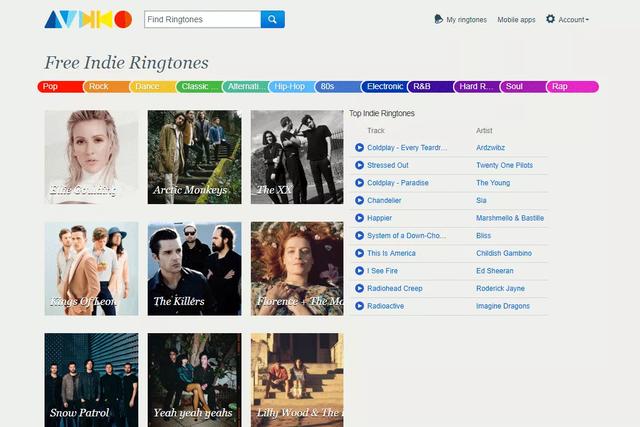Play the Stressed Out ringtone
640x427 pixels.
coord(360,165)
